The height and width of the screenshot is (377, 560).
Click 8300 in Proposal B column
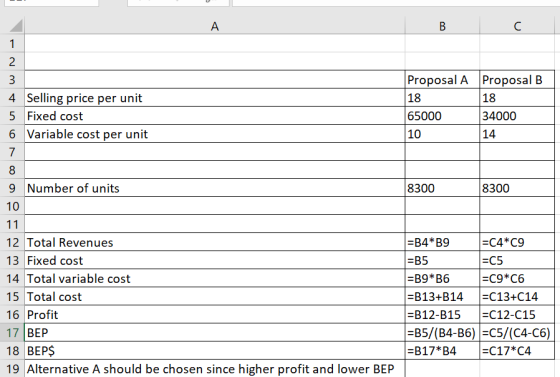coord(517,188)
